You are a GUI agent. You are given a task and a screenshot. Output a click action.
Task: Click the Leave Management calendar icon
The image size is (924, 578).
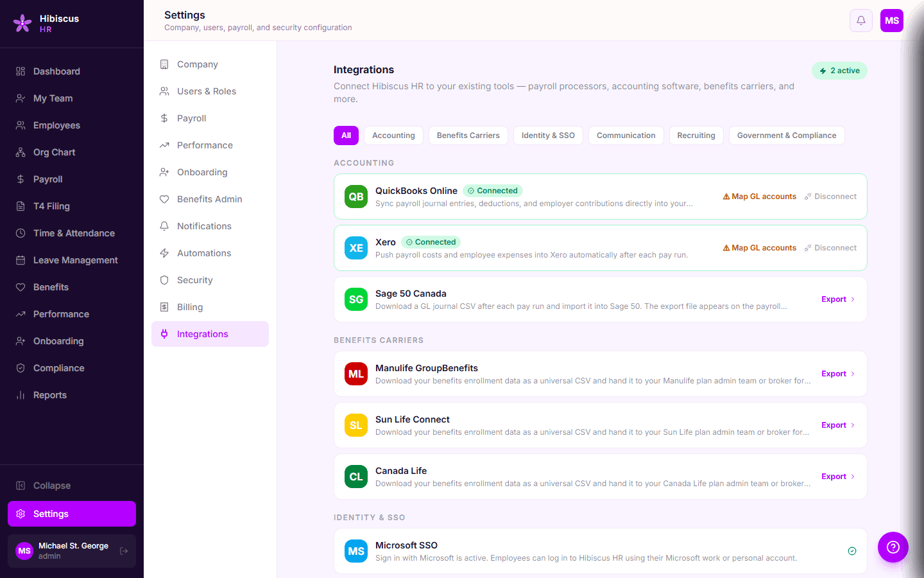click(x=20, y=259)
